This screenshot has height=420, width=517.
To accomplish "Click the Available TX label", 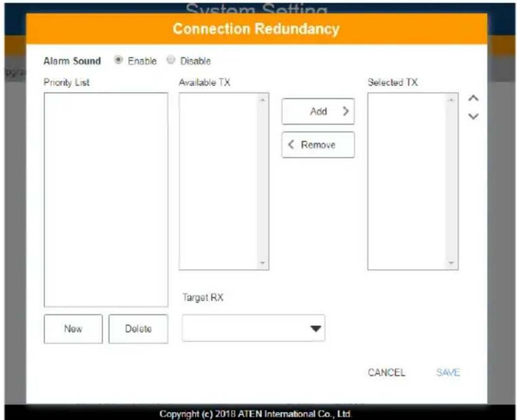I will [x=205, y=82].
